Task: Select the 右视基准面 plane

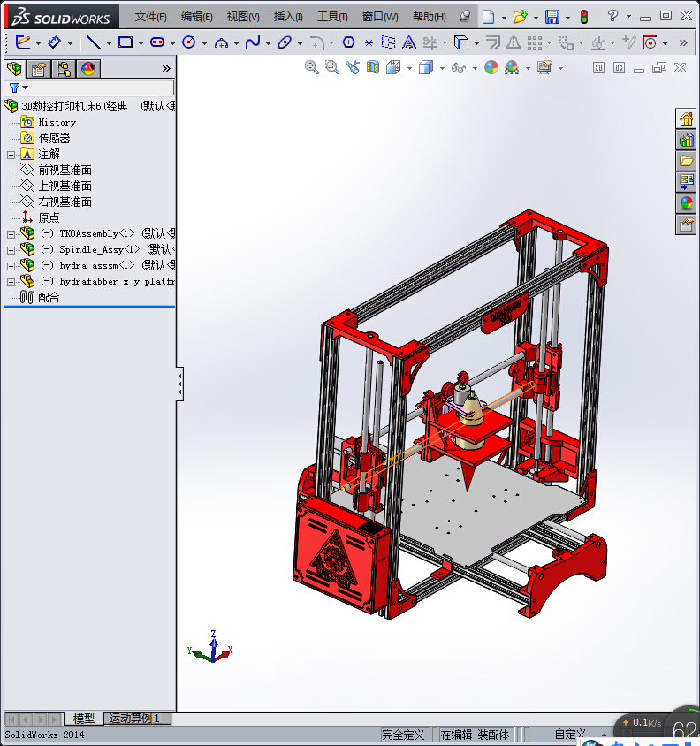Action: [x=65, y=202]
